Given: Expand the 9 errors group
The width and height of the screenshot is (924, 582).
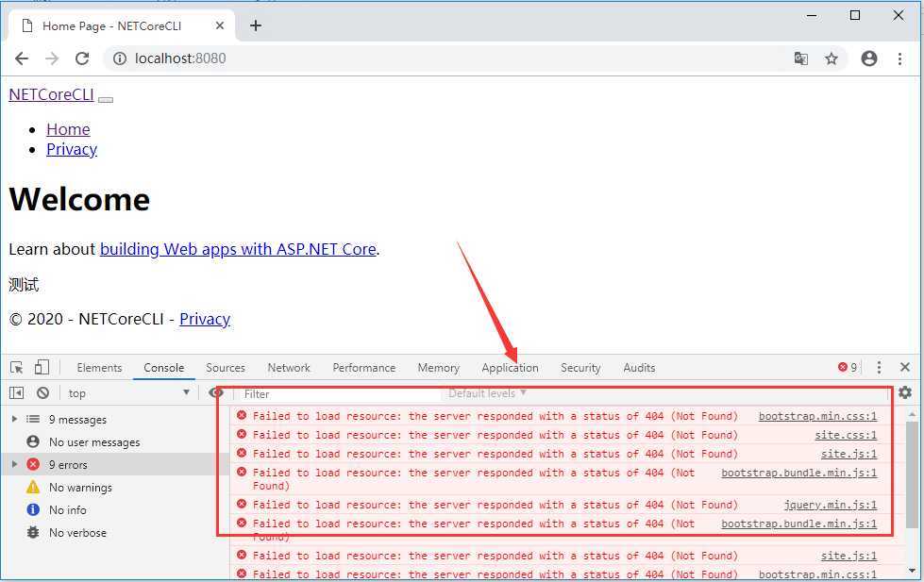Looking at the screenshot, I should [15, 464].
